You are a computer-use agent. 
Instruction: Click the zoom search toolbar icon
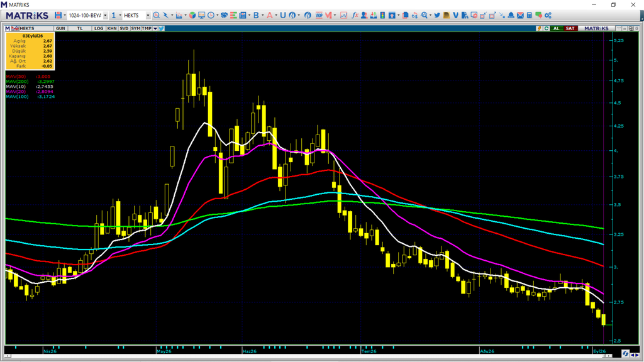tap(425, 15)
